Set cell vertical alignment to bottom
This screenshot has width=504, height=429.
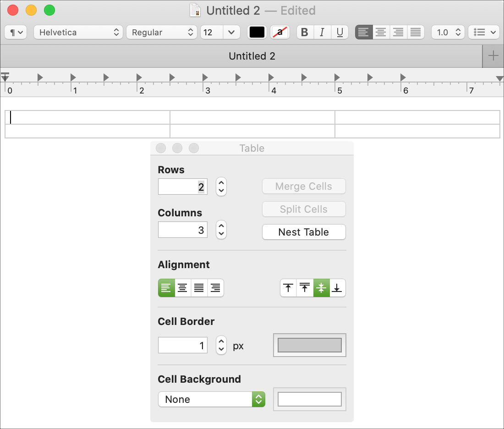pyautogui.click(x=337, y=288)
